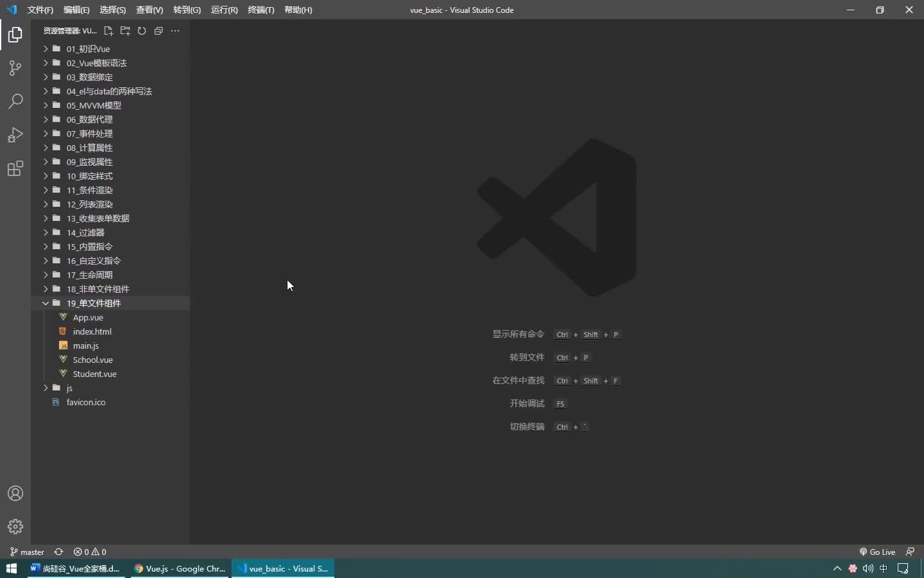The height and width of the screenshot is (578, 924).
Task: Open problems panel from errors and warnings count
Action: pyautogui.click(x=90, y=552)
